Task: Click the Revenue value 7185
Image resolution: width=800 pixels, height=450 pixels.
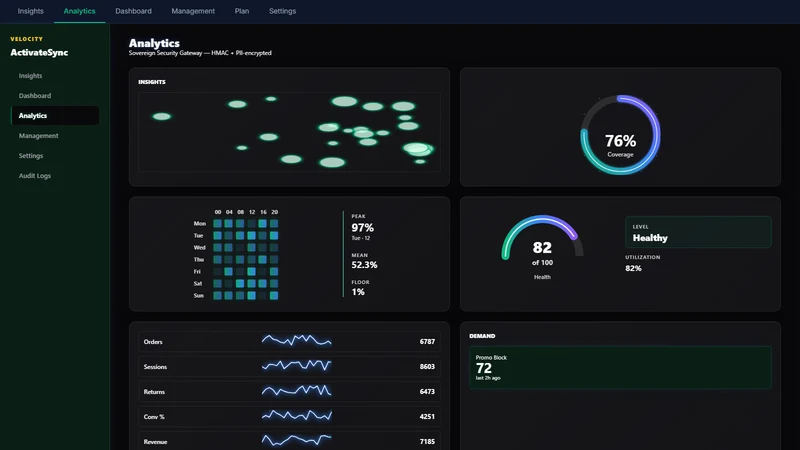Action: [427, 441]
